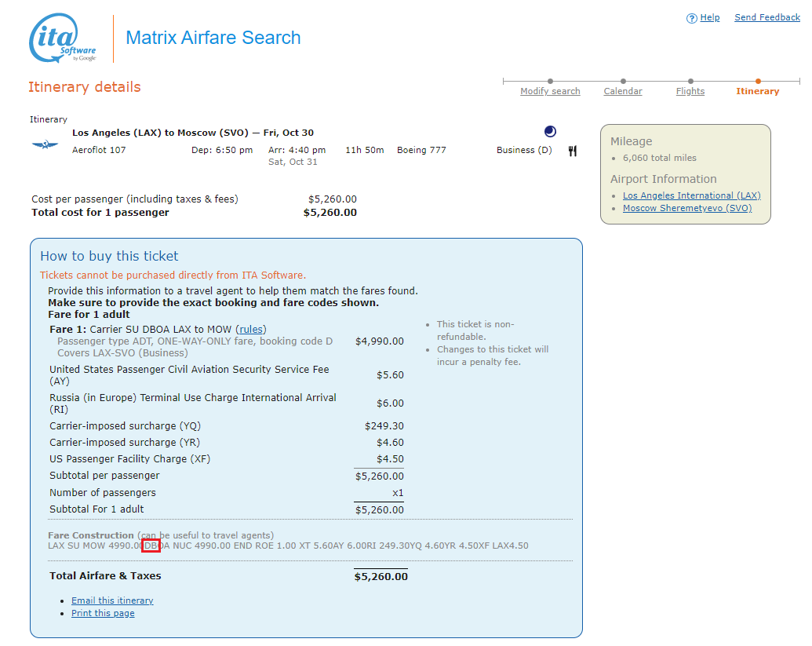Click the Aeroflot airline logo
This screenshot has width=812, height=646.
click(45, 145)
